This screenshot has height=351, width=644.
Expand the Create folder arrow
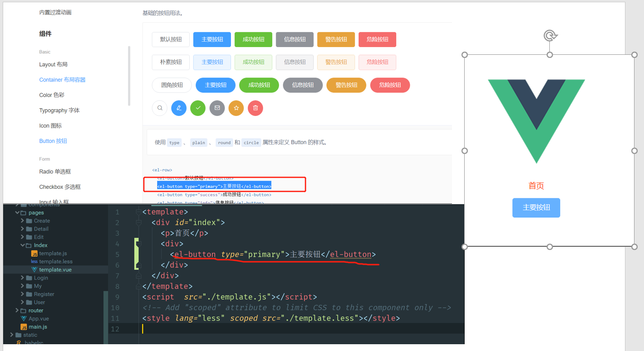pyautogui.click(x=23, y=221)
